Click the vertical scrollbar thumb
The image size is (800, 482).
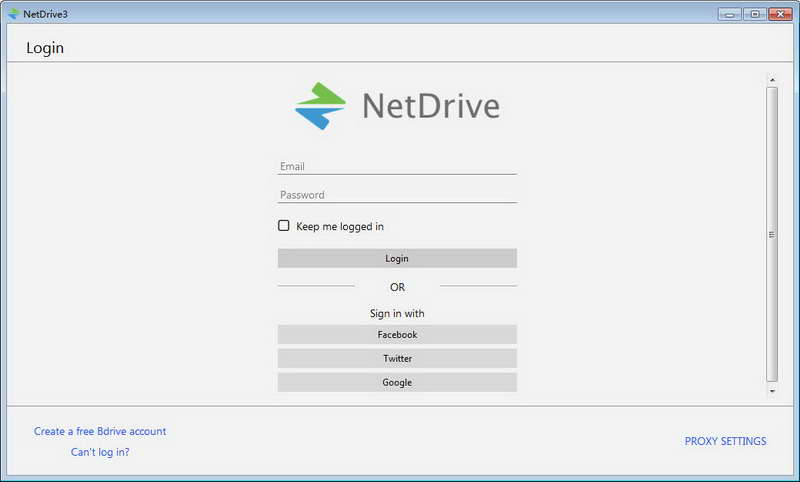[771, 234]
